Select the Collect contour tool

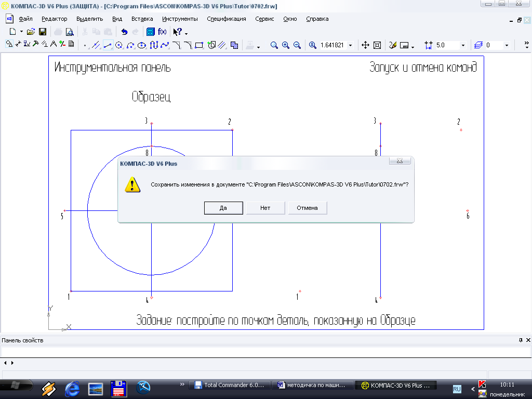211,45
